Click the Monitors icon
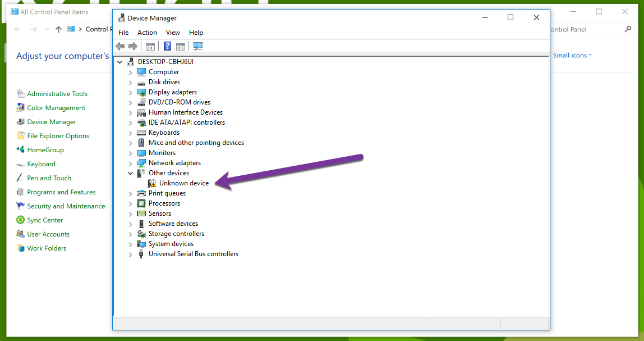 (141, 153)
